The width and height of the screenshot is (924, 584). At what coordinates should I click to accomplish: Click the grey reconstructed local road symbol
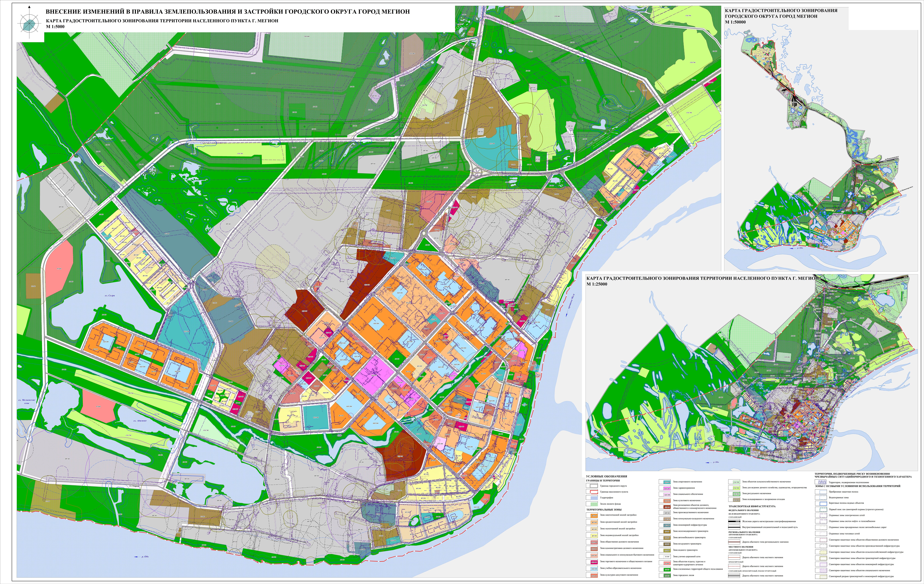(x=734, y=576)
